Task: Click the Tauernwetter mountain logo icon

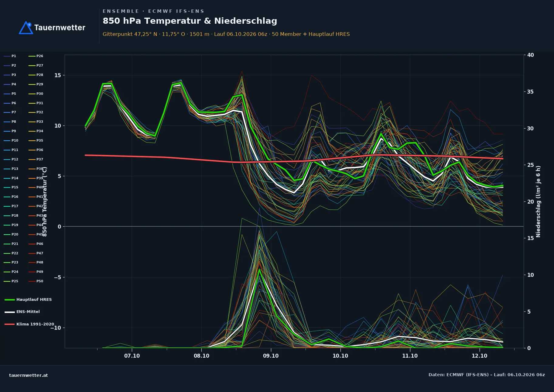Action: tap(26, 28)
